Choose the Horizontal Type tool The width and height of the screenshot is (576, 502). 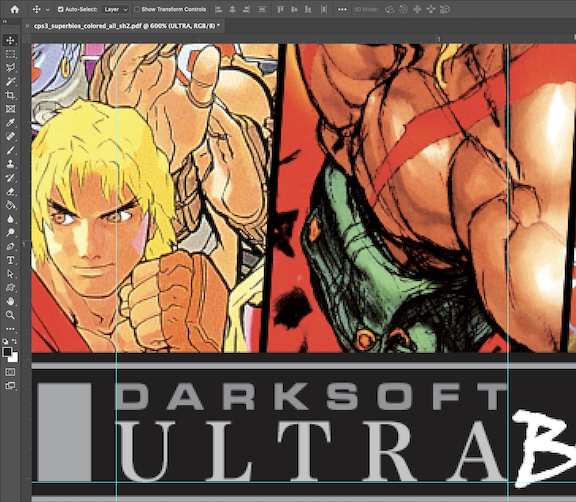(10, 260)
